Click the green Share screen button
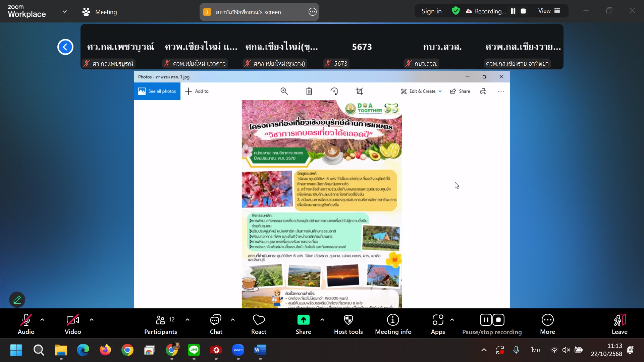 click(303, 320)
